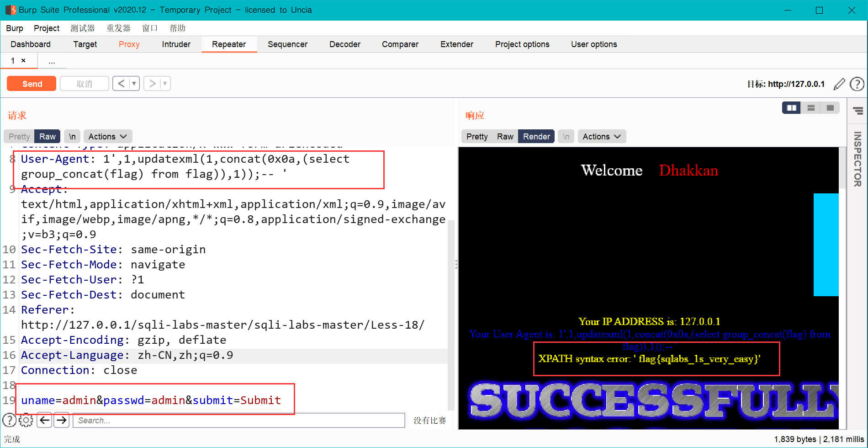Switch to the Target tab
The image size is (868, 448).
[85, 44]
